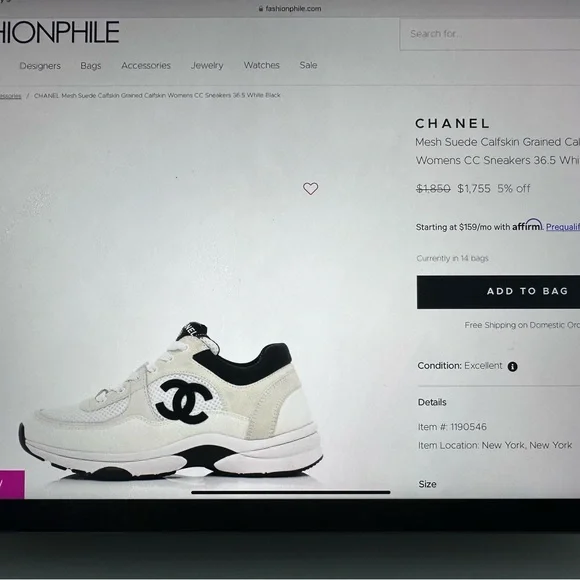The width and height of the screenshot is (580, 580).
Task: Click the Chanel sneaker product image
Action: [x=171, y=401]
